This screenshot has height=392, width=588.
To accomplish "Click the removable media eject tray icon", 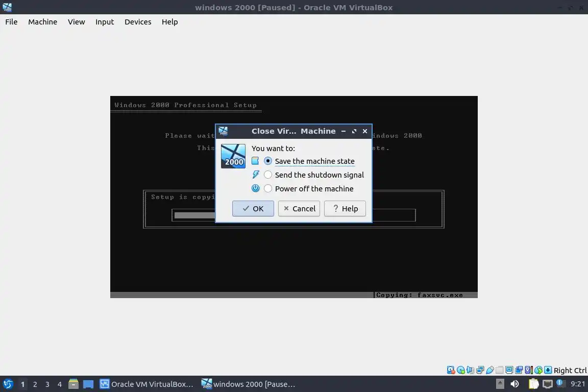I will click(500, 384).
